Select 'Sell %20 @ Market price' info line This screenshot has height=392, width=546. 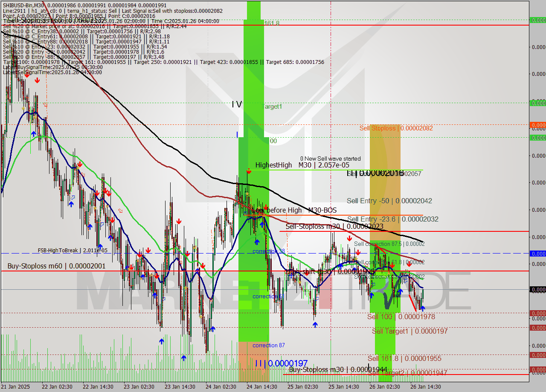click(94, 26)
